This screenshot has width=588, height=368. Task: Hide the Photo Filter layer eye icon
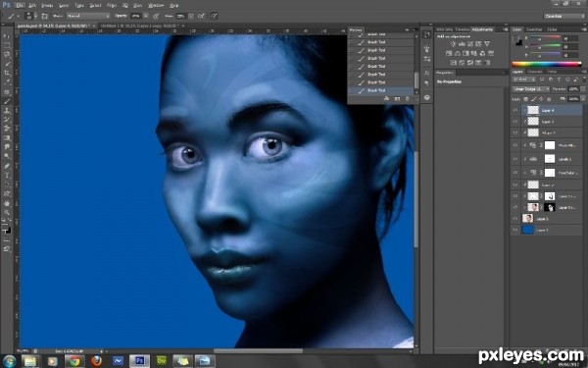tap(515, 145)
